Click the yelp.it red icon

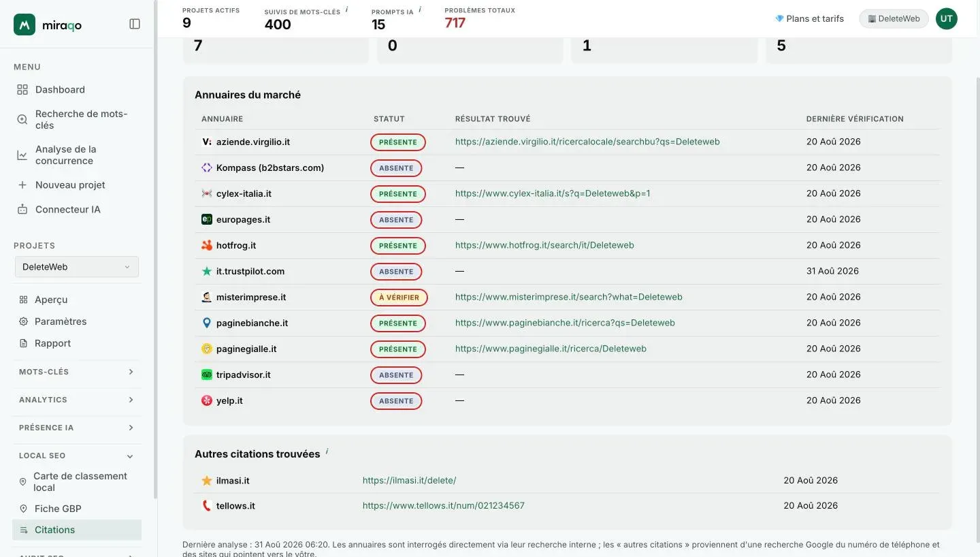[x=207, y=400]
